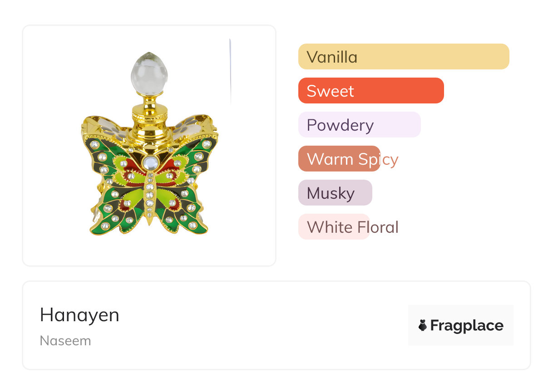Open the Naseem brand link
The width and height of the screenshot is (553, 392).
pyautogui.click(x=65, y=341)
